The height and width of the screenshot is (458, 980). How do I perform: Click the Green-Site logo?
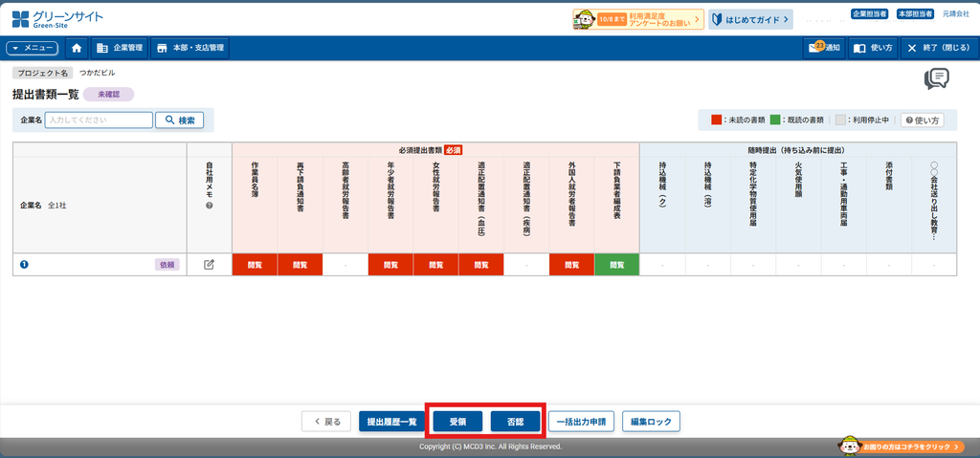57,19
